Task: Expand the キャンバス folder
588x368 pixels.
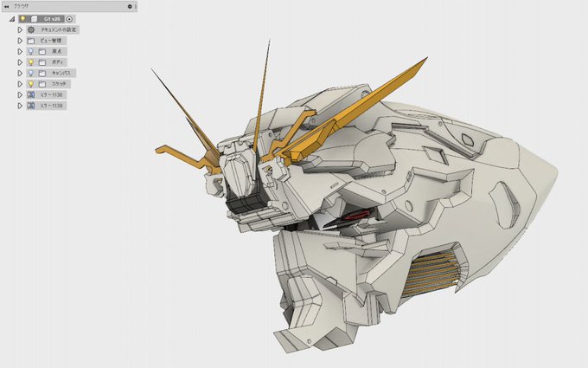Action: click(20, 74)
